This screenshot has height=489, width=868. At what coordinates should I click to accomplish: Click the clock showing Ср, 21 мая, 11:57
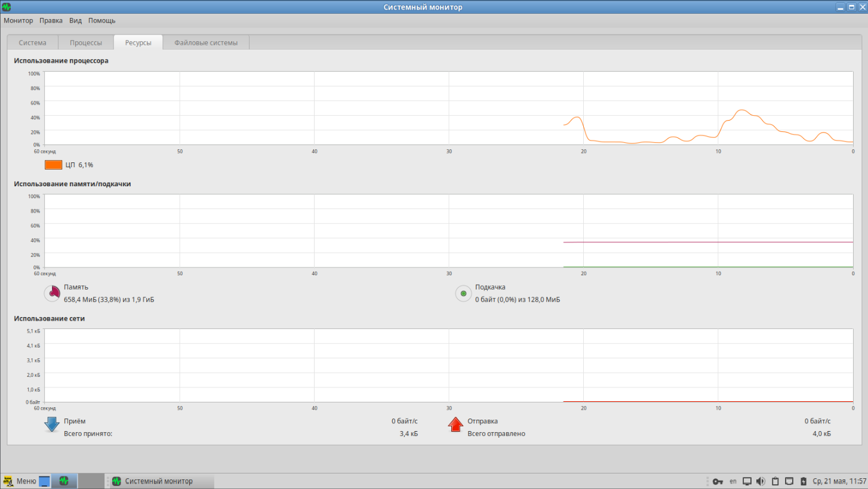click(839, 481)
